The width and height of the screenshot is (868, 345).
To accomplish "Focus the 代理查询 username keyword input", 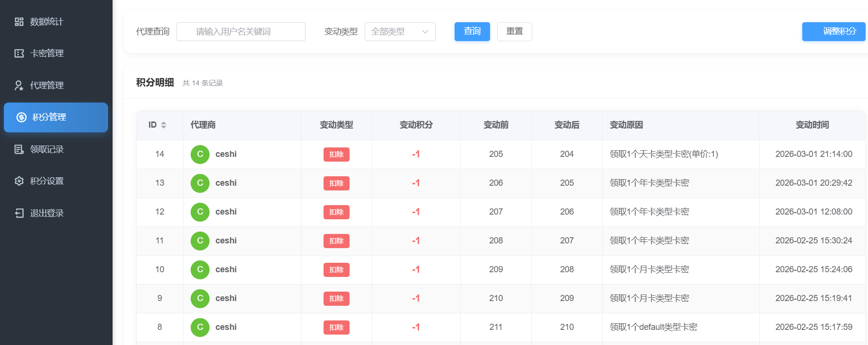I will pyautogui.click(x=241, y=32).
